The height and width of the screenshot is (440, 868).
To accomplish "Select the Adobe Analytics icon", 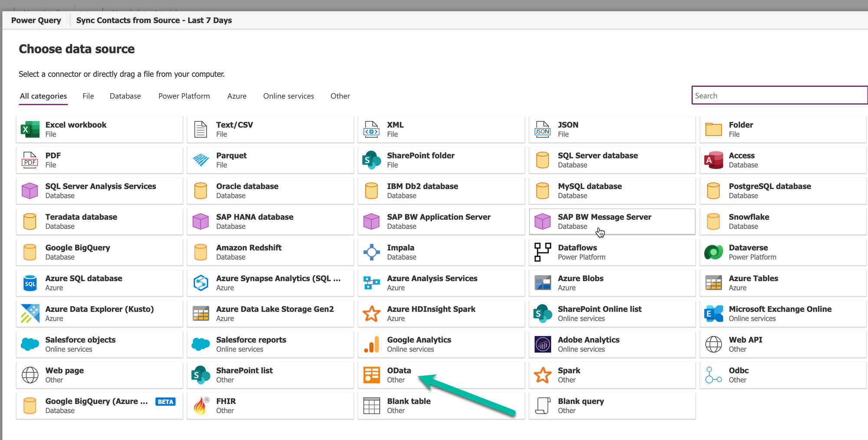I will click(542, 344).
